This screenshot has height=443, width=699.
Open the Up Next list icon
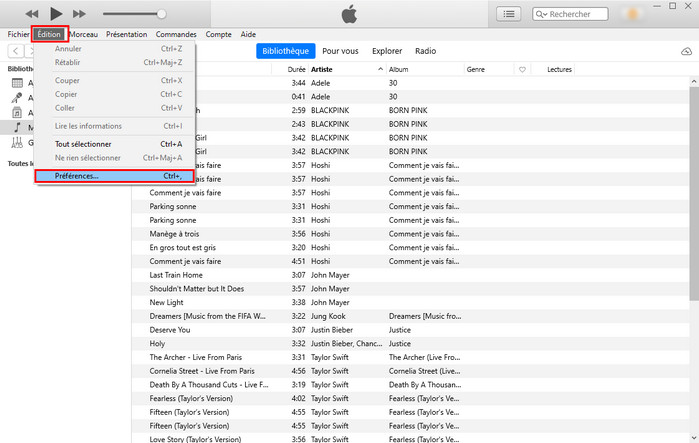(x=510, y=14)
